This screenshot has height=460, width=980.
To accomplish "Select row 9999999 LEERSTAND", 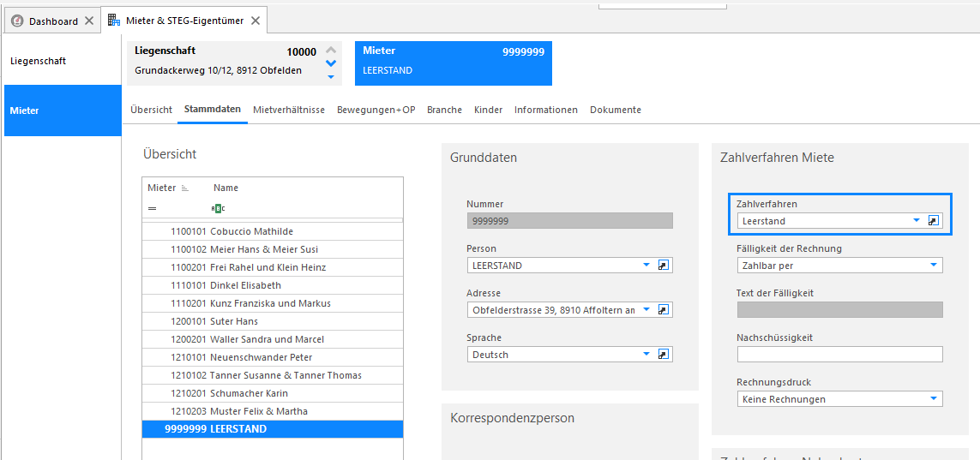I will pos(273,429).
